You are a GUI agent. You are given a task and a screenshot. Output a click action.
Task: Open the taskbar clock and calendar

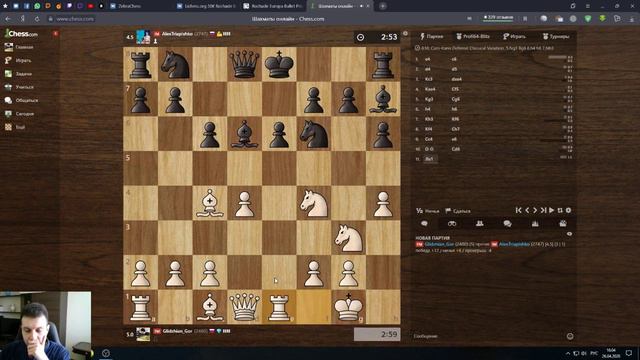[x=611, y=353]
